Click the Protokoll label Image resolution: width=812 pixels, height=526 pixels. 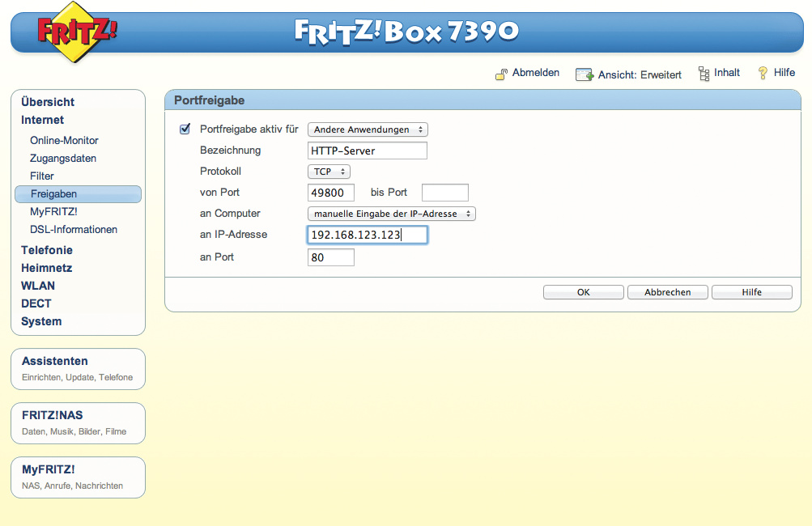click(220, 172)
